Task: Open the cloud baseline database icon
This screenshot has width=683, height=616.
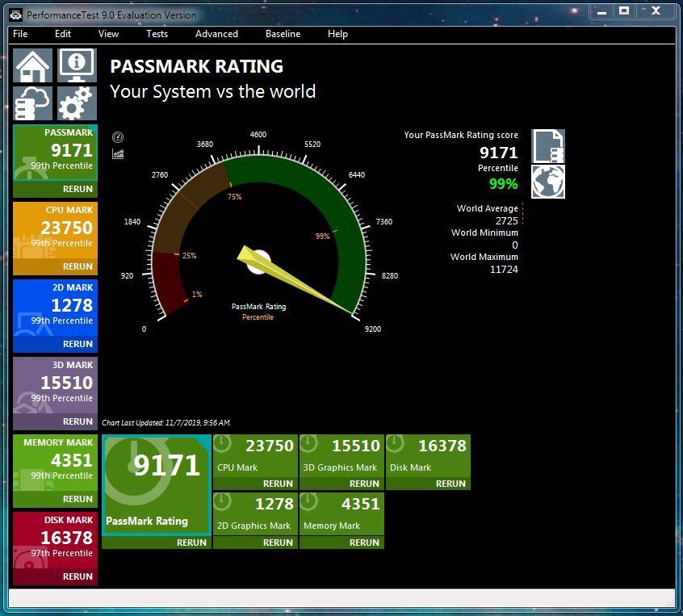Action: [x=32, y=103]
